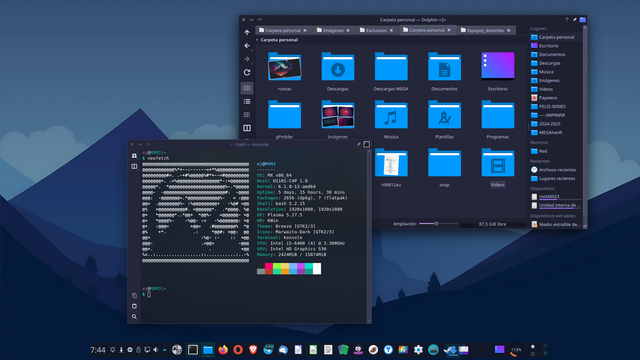Screen dimensions: 640x360
Task: Open System Settings gear in taskbar
Action: [x=418, y=350]
